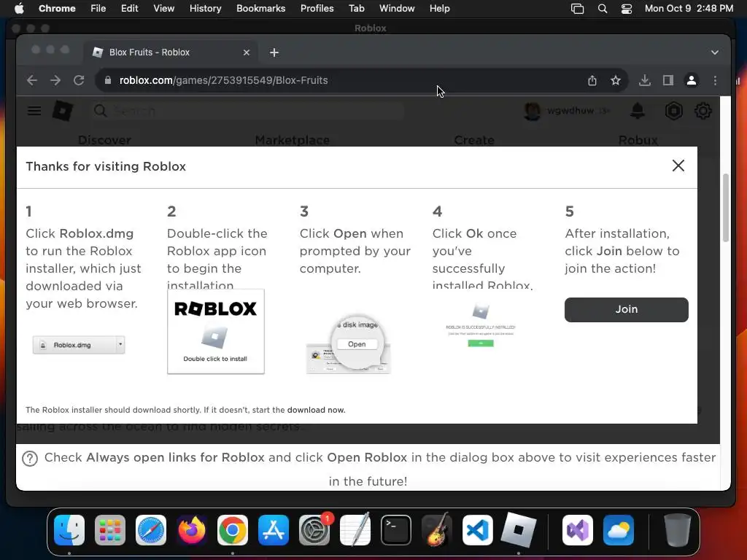Open Roblox settings gear
Screen dimensions: 747x560
tap(703, 111)
